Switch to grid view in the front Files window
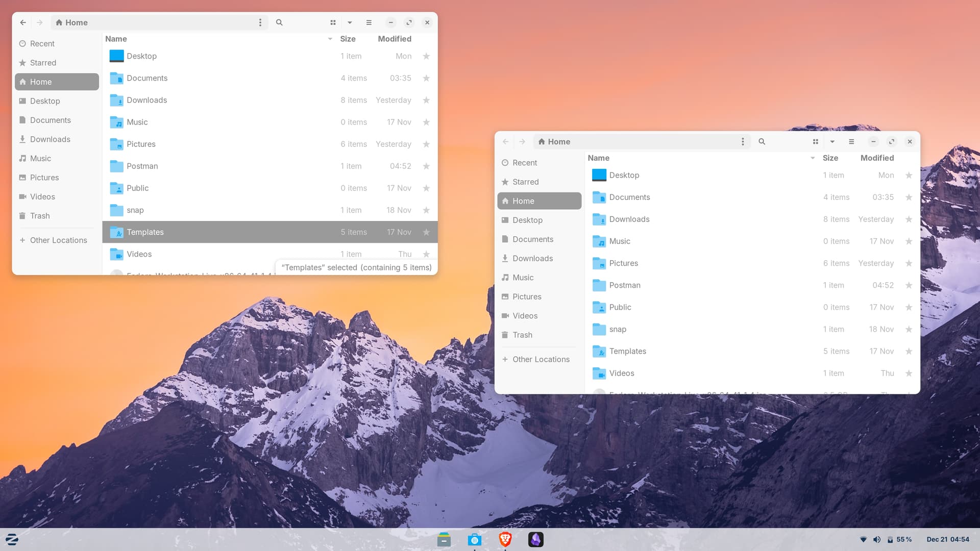This screenshot has height=551, width=980. pos(816,141)
